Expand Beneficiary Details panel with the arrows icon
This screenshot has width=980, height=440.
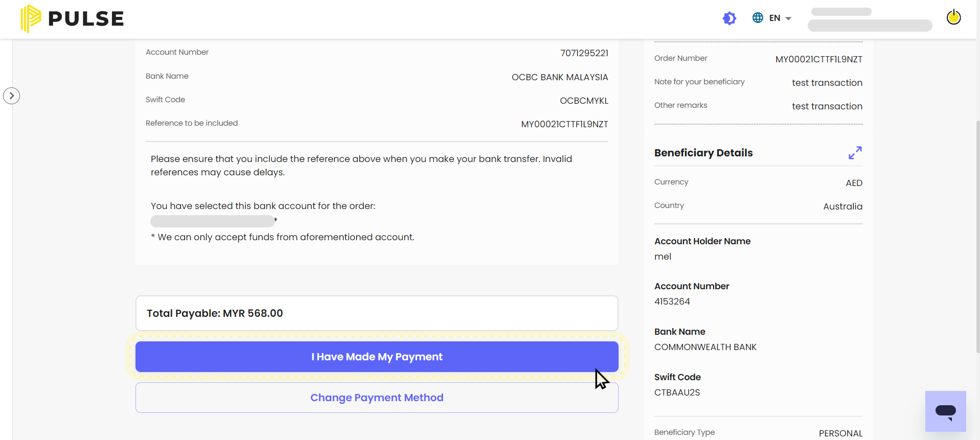(x=855, y=153)
